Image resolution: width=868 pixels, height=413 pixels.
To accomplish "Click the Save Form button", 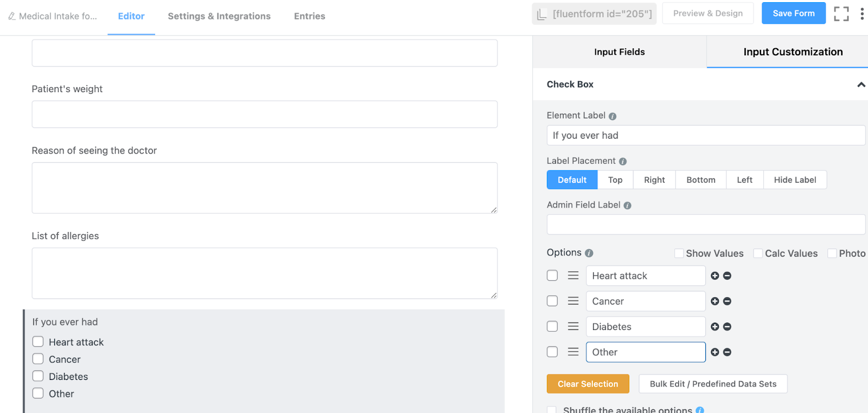I will tap(793, 14).
